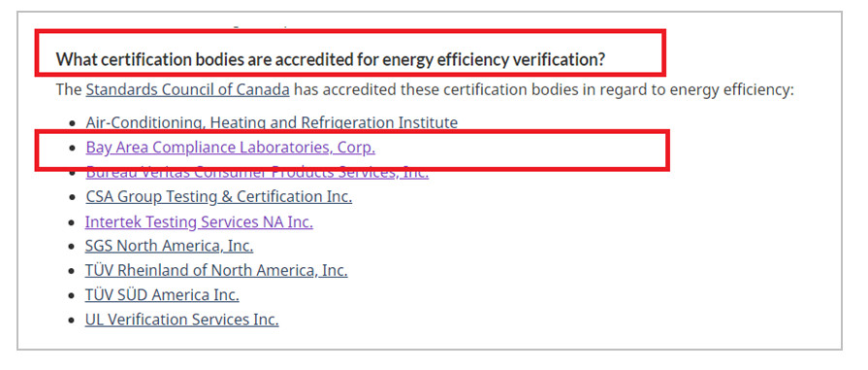This screenshot has height=370, width=868.
Task: Open Bay Area Compliance Laboratories, Corp. link
Action: pos(230,148)
